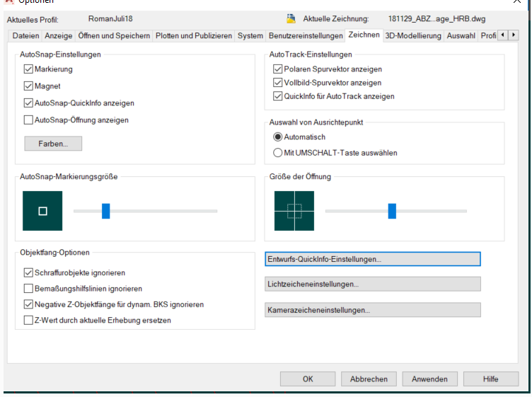The image size is (532, 397).
Task: Select the Automatisch radio button
Action: (278, 137)
